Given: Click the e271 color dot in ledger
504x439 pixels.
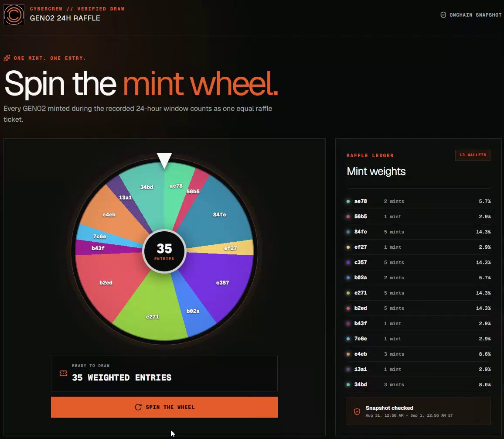Looking at the screenshot, I should click(x=348, y=293).
